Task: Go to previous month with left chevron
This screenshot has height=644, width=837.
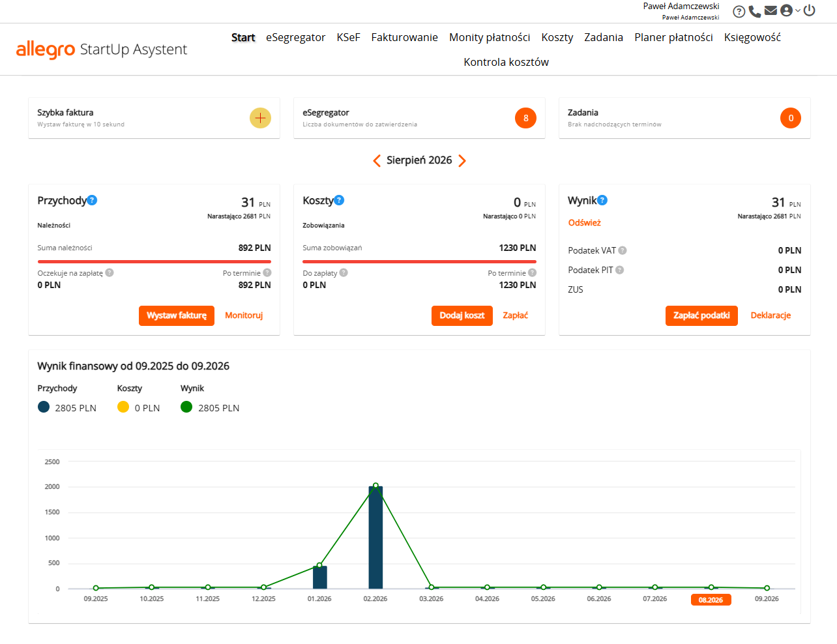Action: 376,160
